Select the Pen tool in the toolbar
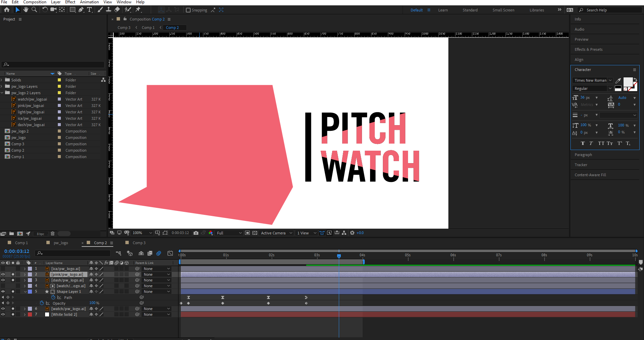This screenshot has width=644, height=340. tap(81, 10)
